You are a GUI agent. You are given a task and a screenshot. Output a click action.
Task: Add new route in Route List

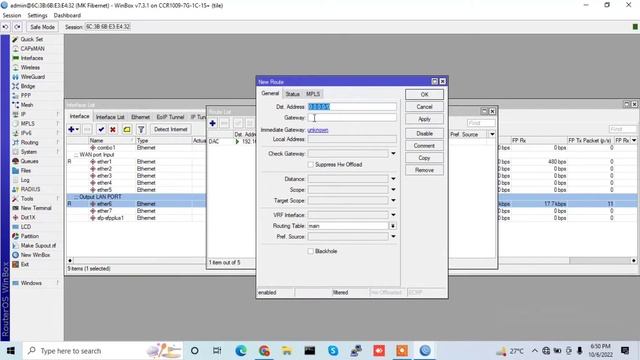pyautogui.click(x=212, y=123)
